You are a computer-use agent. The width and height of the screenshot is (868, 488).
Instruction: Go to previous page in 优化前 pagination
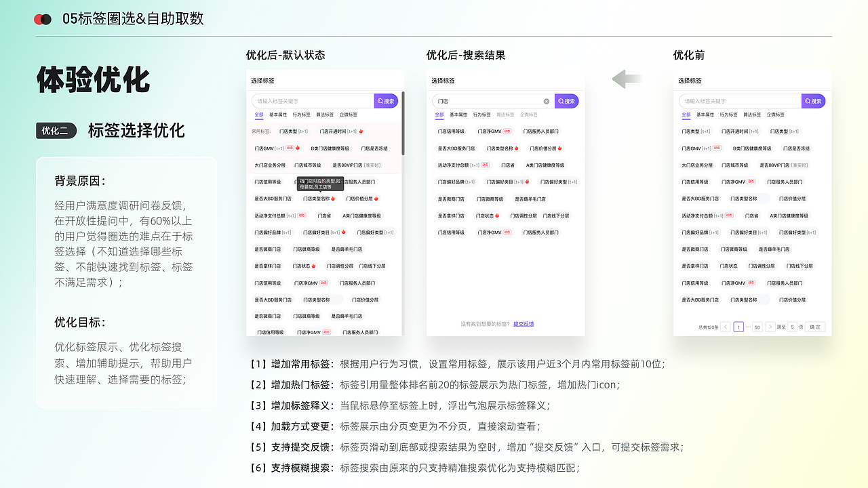pyautogui.click(x=726, y=327)
